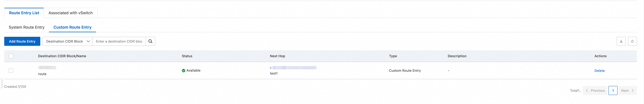
Task: Click the green Available status icon
Action: 184,70
